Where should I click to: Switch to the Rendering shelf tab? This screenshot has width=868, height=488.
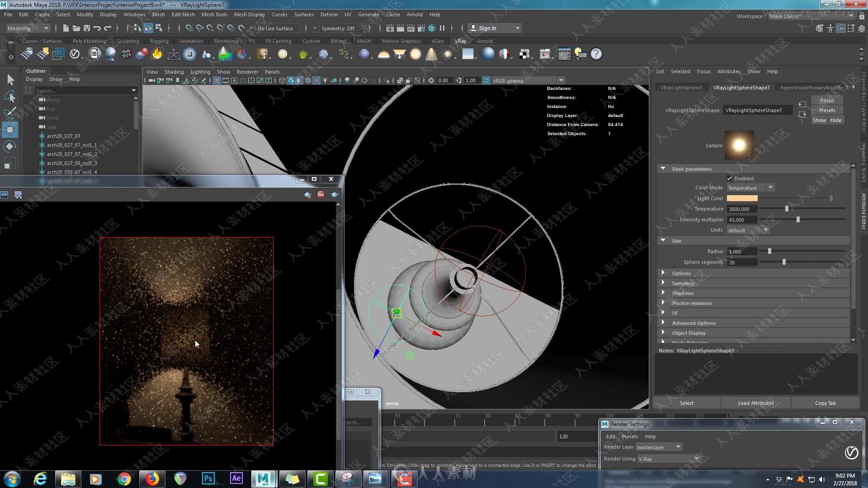pyautogui.click(x=226, y=41)
